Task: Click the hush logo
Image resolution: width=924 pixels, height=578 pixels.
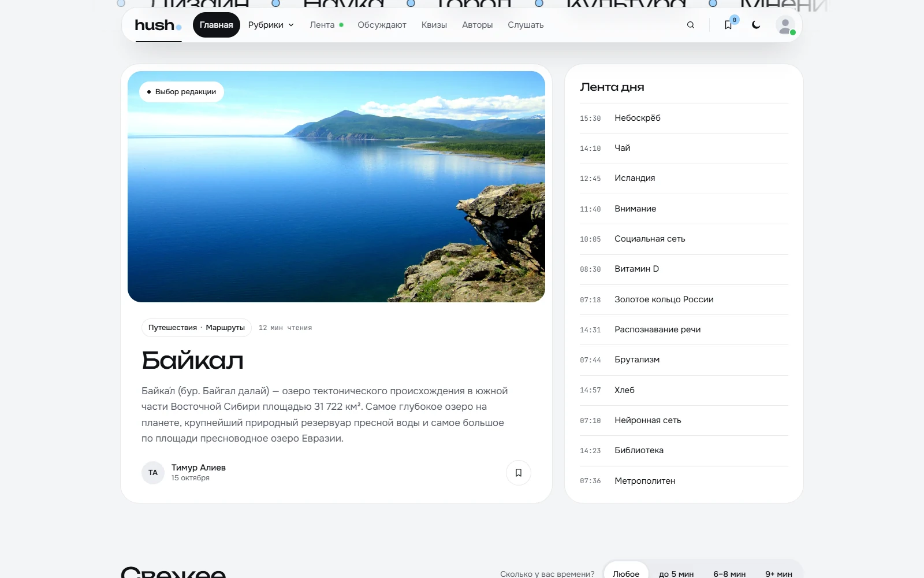Action: tap(158, 25)
